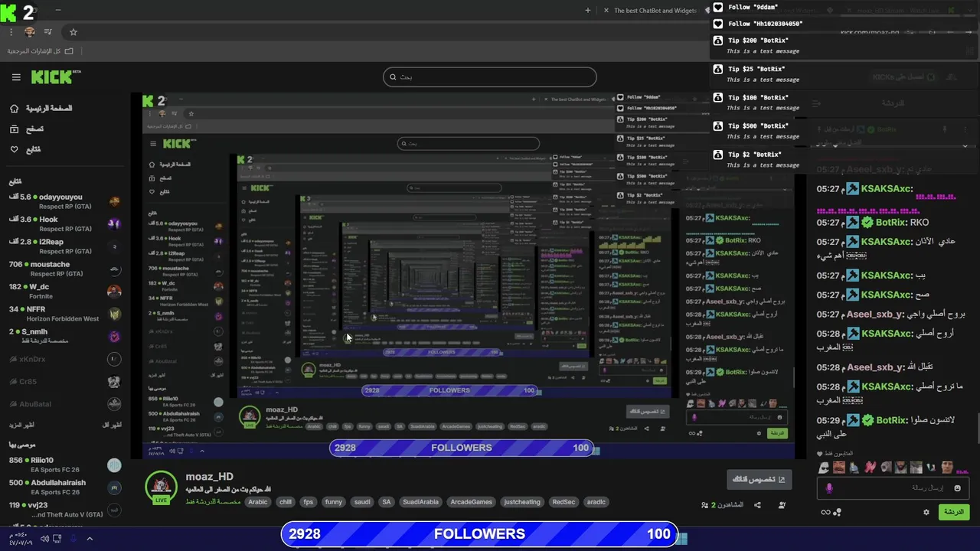Click the search magnifier icon
The width and height of the screenshot is (980, 551).
(x=394, y=77)
